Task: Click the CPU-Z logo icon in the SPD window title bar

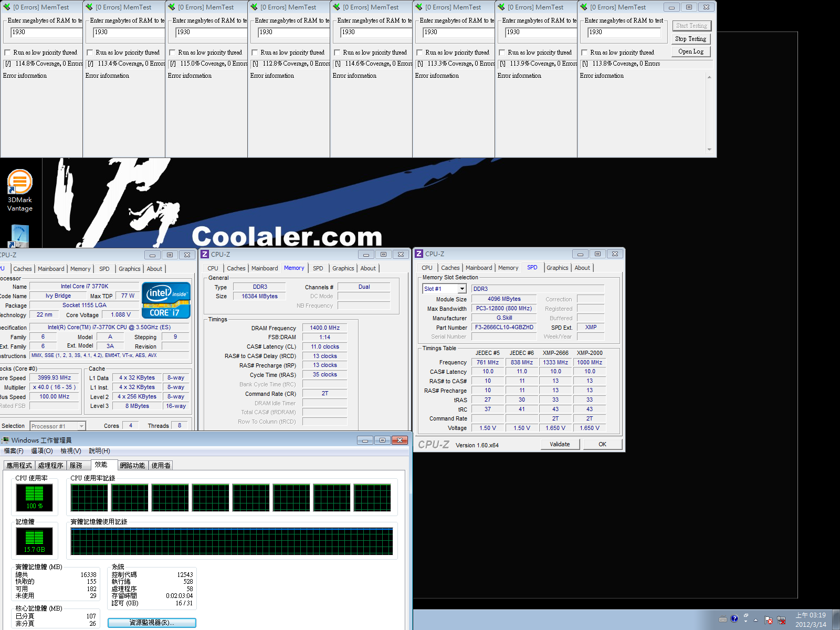Action: (x=419, y=254)
